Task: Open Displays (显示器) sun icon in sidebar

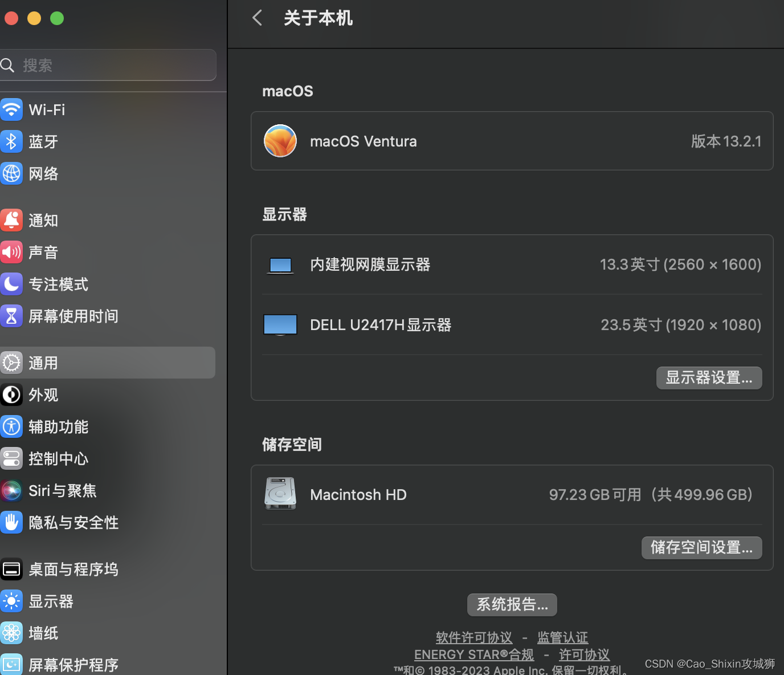Action: [x=11, y=601]
